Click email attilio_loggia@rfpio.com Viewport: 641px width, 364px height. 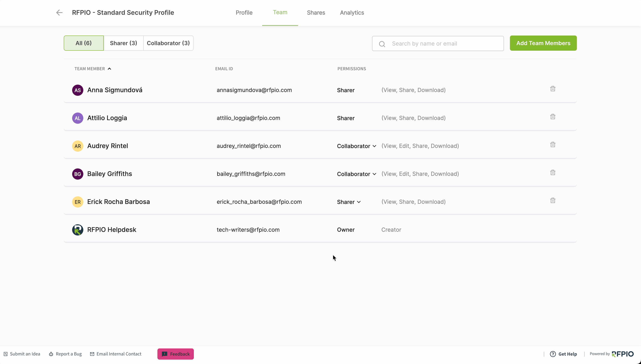click(x=248, y=118)
